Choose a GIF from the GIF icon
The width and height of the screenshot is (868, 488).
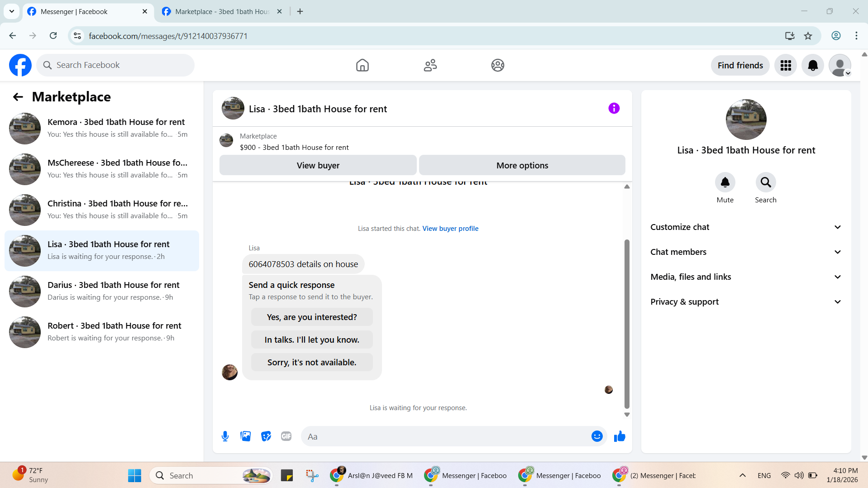tap(286, 436)
